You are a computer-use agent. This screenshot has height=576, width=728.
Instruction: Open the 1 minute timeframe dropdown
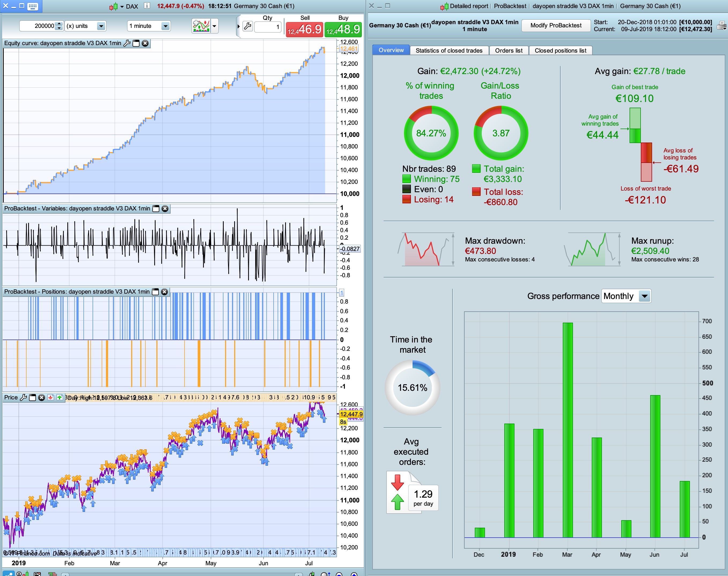[x=165, y=26]
